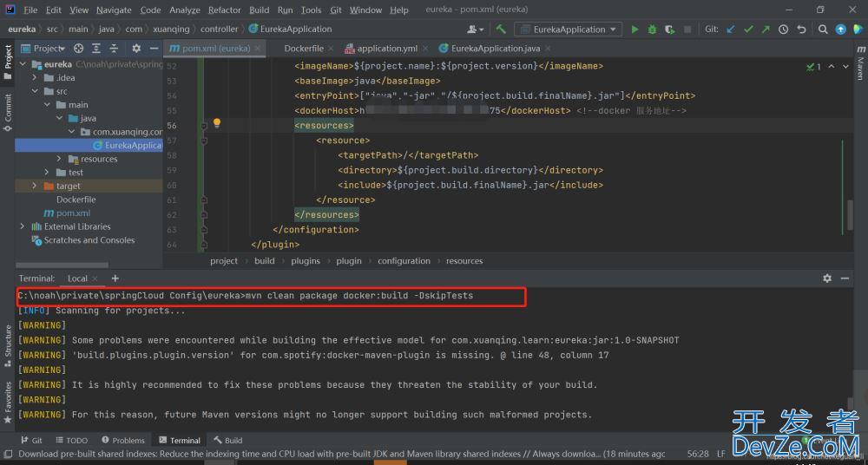Click the 56:28 cursor position indicator
The image size is (868, 465).
[698, 454]
